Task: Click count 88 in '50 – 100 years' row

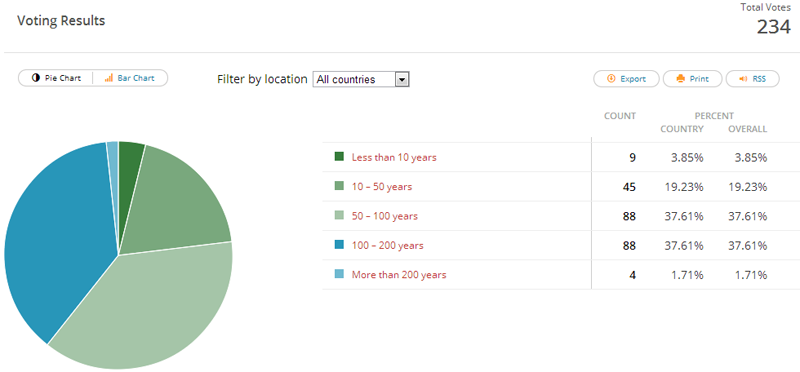Action: (x=629, y=216)
